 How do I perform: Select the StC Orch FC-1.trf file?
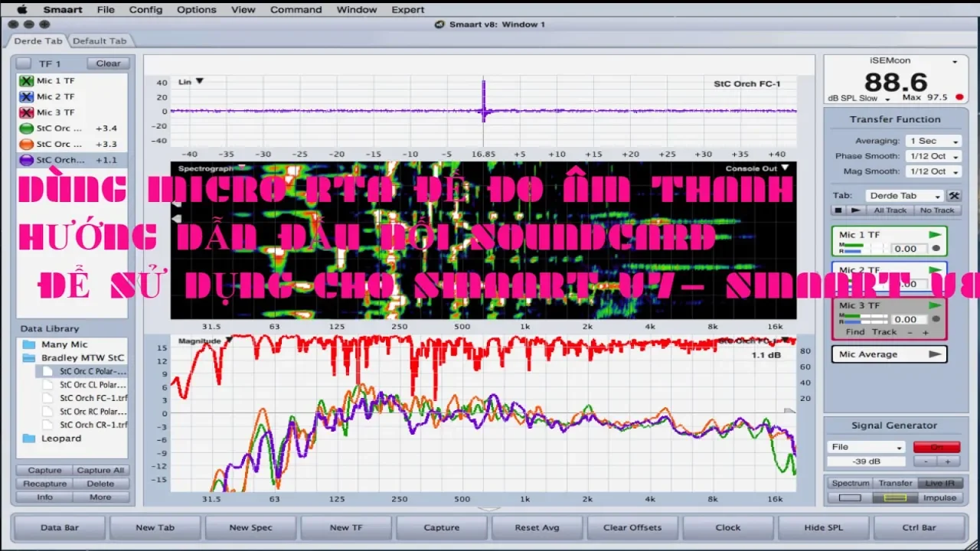click(93, 398)
